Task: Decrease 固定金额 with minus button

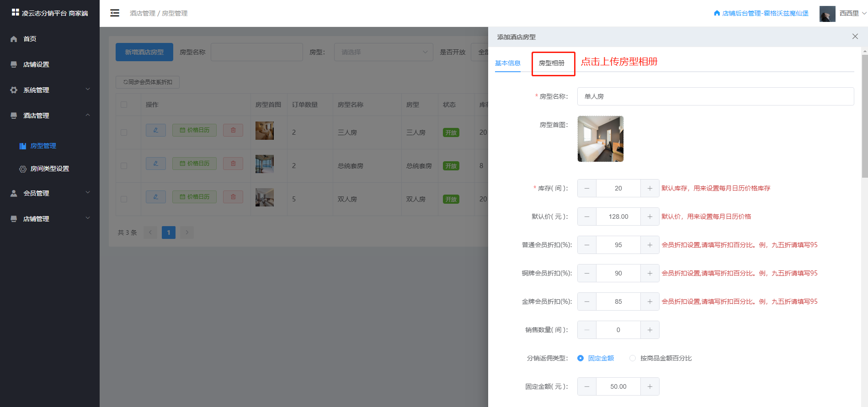Action: click(x=587, y=386)
